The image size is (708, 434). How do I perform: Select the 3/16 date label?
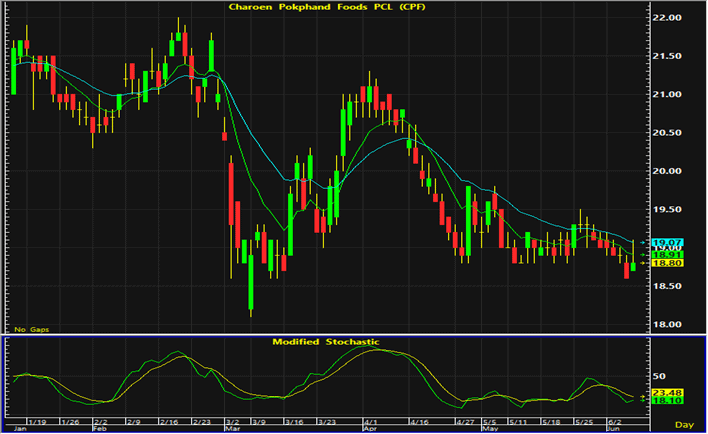pos(294,422)
